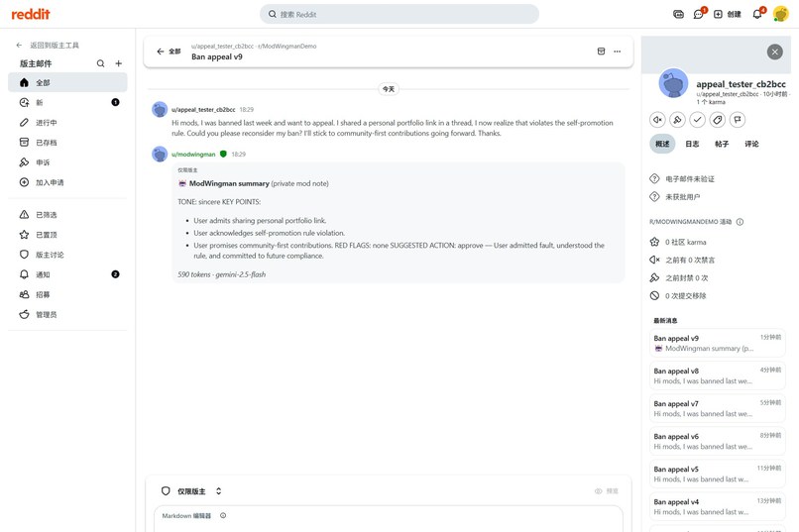Image resolution: width=799 pixels, height=532 pixels.
Task: Focus the 搜索 Reddit search box
Action: 399,14
